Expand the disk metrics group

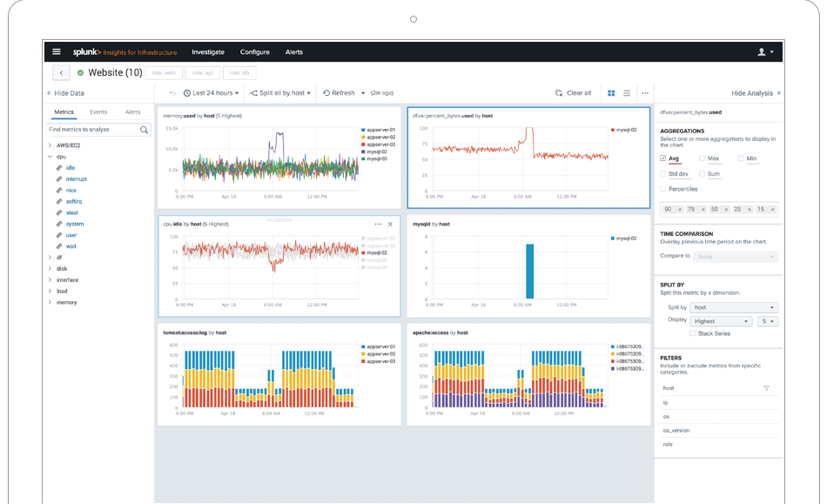point(50,269)
